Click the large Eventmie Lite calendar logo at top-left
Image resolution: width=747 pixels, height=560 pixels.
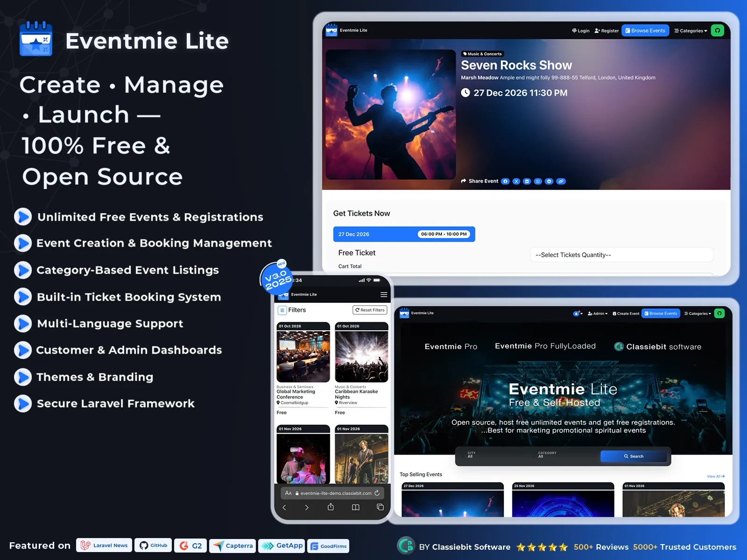tap(36, 39)
